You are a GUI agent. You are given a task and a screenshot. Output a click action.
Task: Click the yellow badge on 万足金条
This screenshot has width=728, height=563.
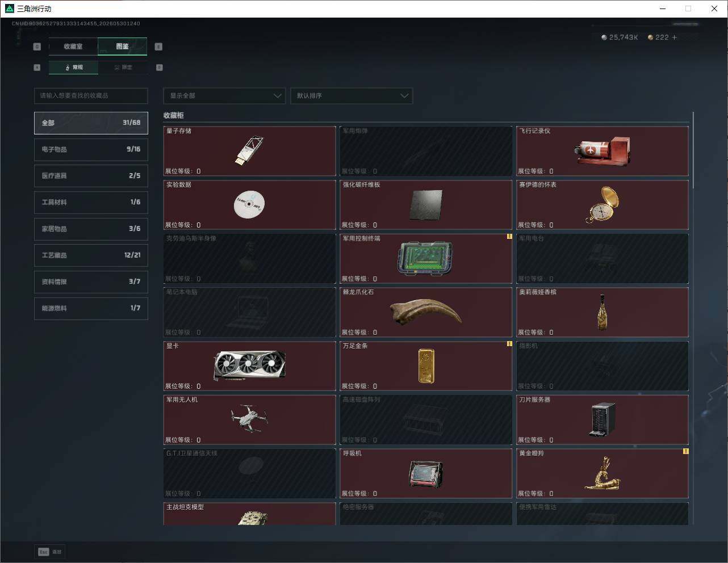pos(509,344)
